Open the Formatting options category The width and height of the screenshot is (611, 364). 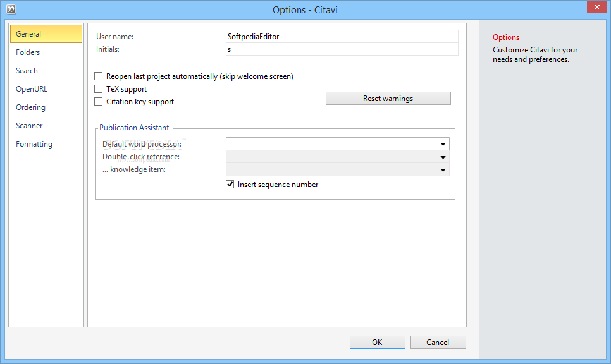point(46,143)
